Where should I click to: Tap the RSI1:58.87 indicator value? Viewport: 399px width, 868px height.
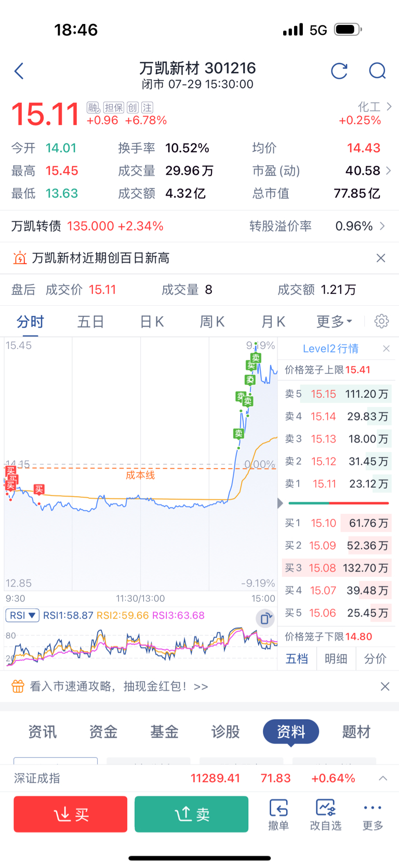click(x=68, y=615)
